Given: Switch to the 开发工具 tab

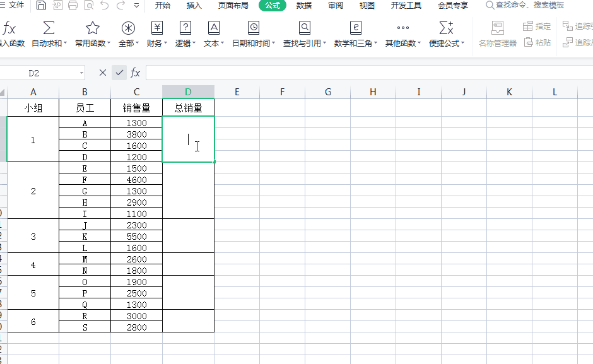Looking at the screenshot, I should [x=406, y=5].
